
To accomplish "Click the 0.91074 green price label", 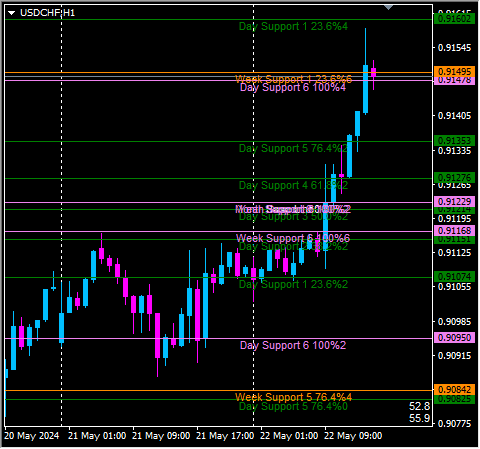I will (454, 276).
